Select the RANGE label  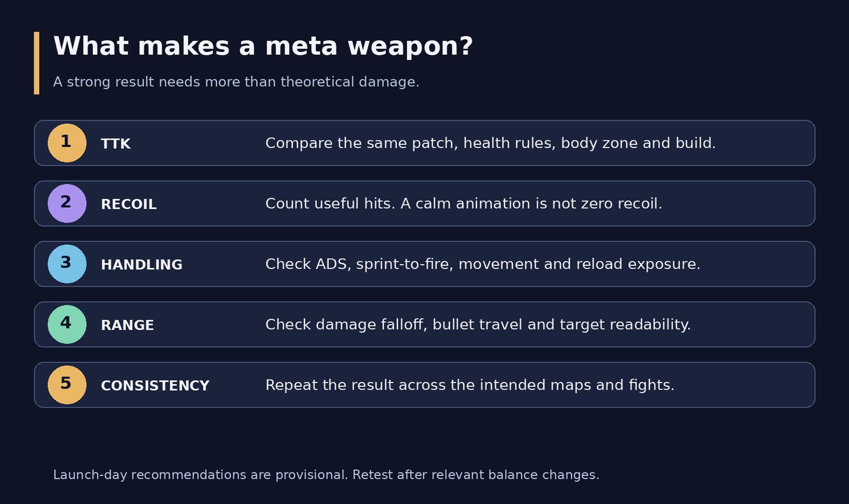point(127,326)
